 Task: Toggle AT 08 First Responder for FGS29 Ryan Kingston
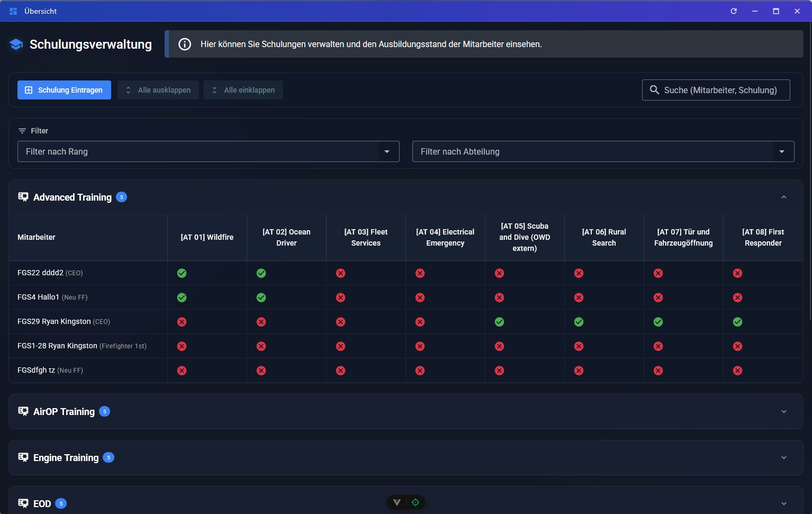737,322
